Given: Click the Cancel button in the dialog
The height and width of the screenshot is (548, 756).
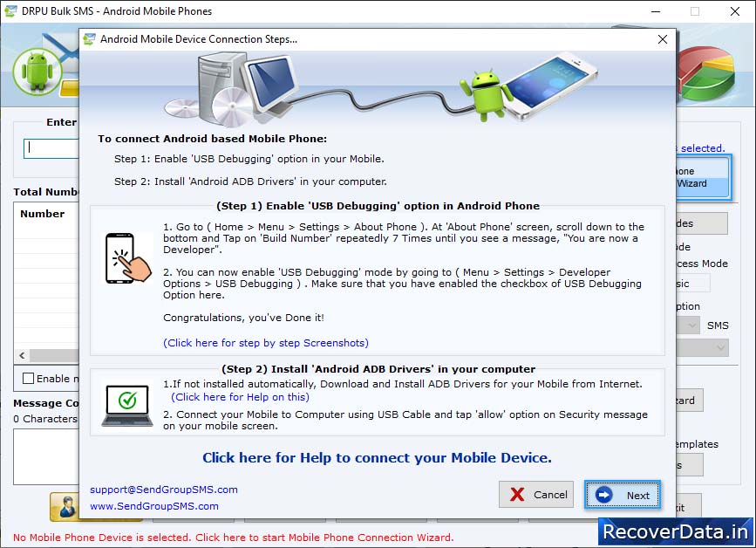Looking at the screenshot, I should [536, 495].
